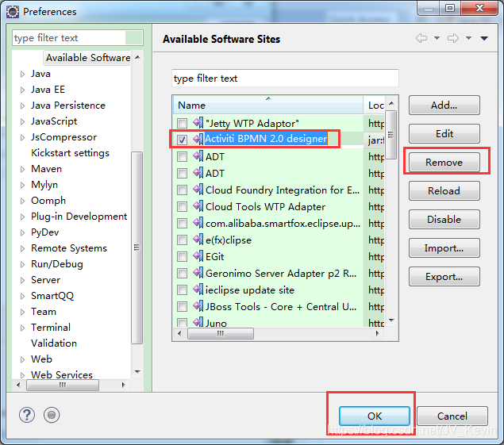The image size is (504, 445).
Task: Click the Disable button
Action: pyautogui.click(x=444, y=220)
